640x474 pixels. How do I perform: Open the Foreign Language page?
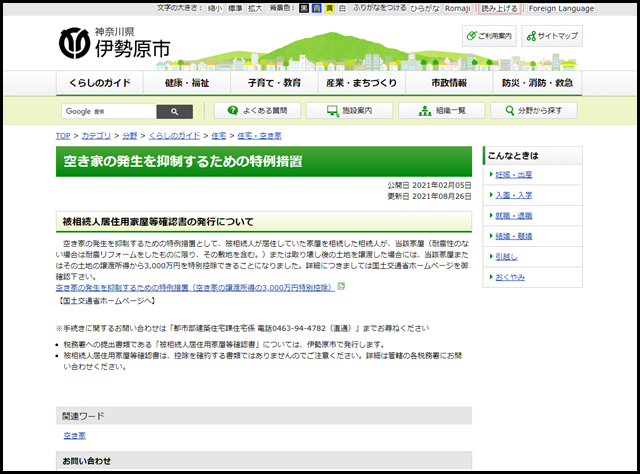(x=561, y=8)
